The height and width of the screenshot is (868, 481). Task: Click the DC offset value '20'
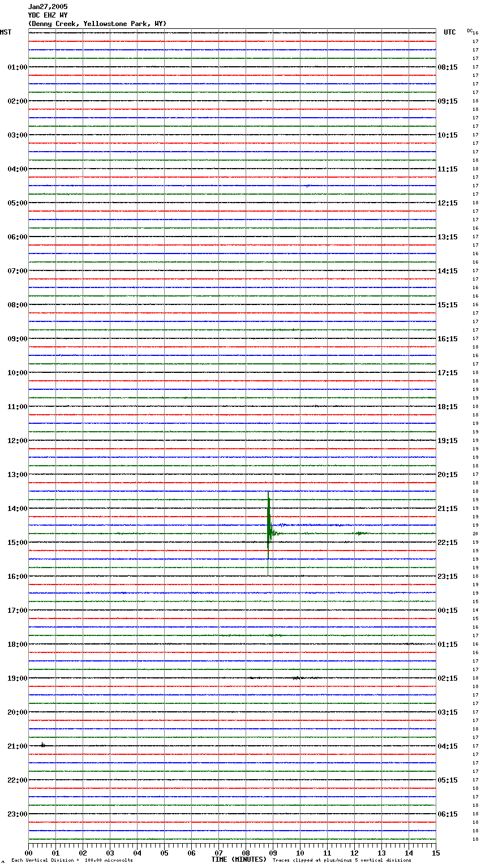(x=475, y=534)
